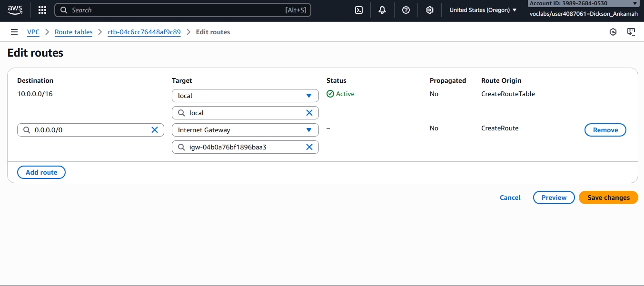
Task: Open the account settings gear
Action: 430,10
